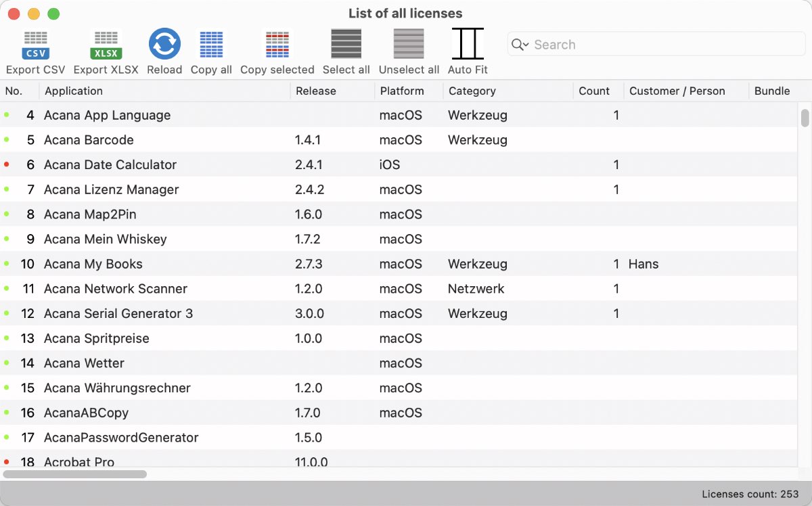Click the iOS platform cell
The width and height of the screenshot is (812, 506).
(x=390, y=165)
